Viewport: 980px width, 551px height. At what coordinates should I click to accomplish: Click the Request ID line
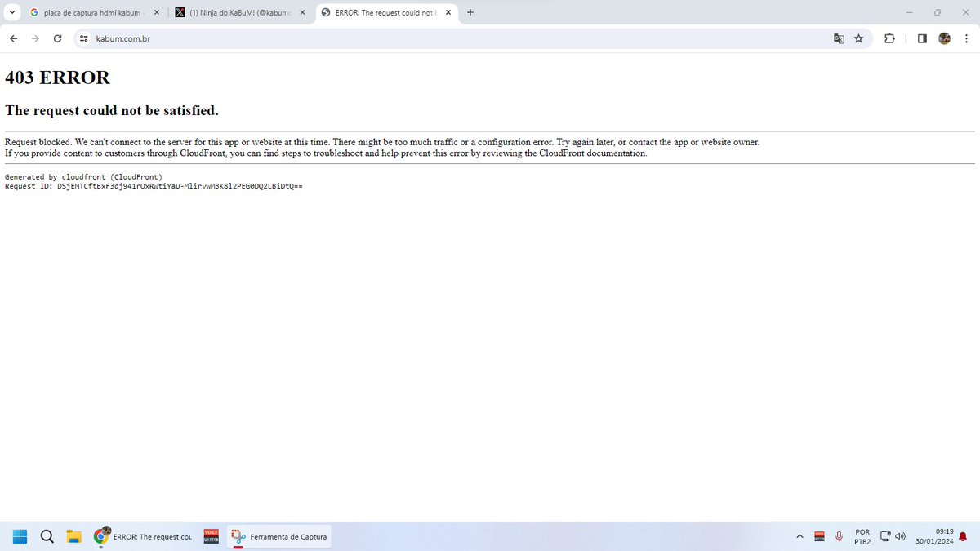pyautogui.click(x=154, y=186)
